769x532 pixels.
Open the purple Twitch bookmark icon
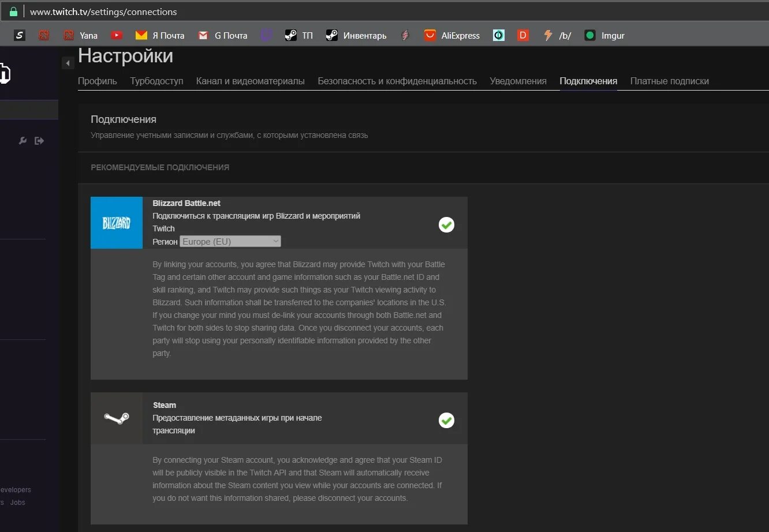coord(266,35)
